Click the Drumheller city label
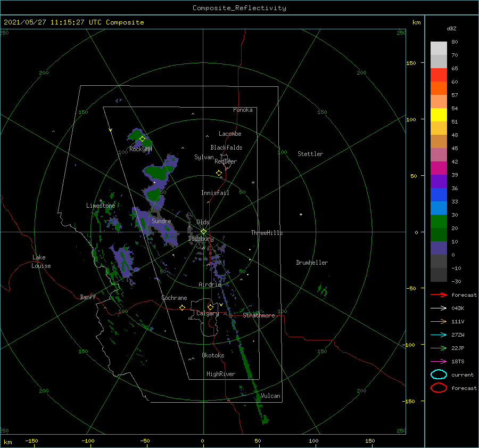479x448 pixels. (312, 263)
